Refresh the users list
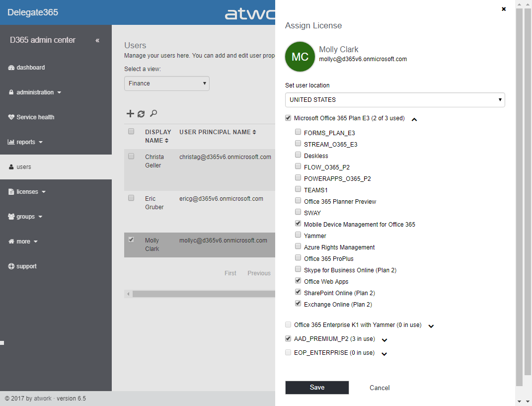 141,114
